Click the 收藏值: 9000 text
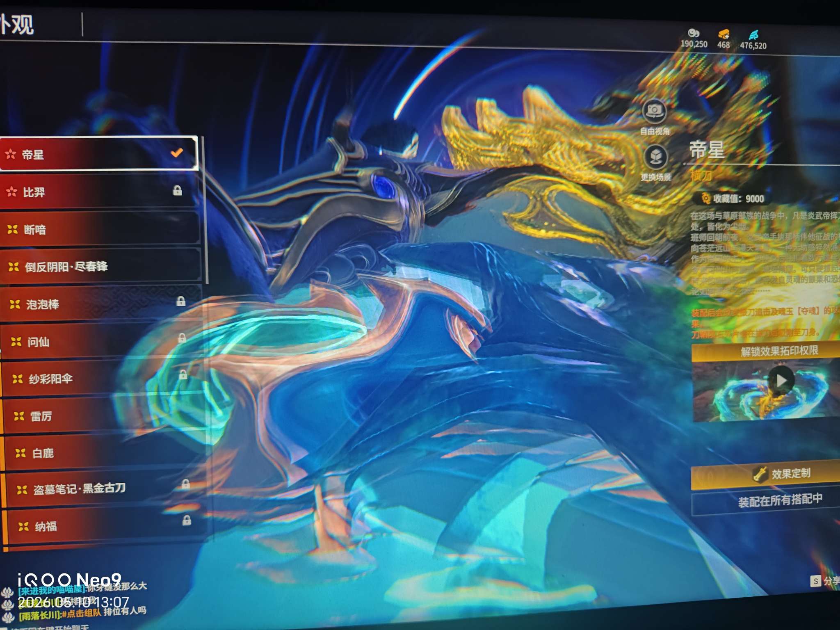The image size is (840, 630). coord(739,199)
